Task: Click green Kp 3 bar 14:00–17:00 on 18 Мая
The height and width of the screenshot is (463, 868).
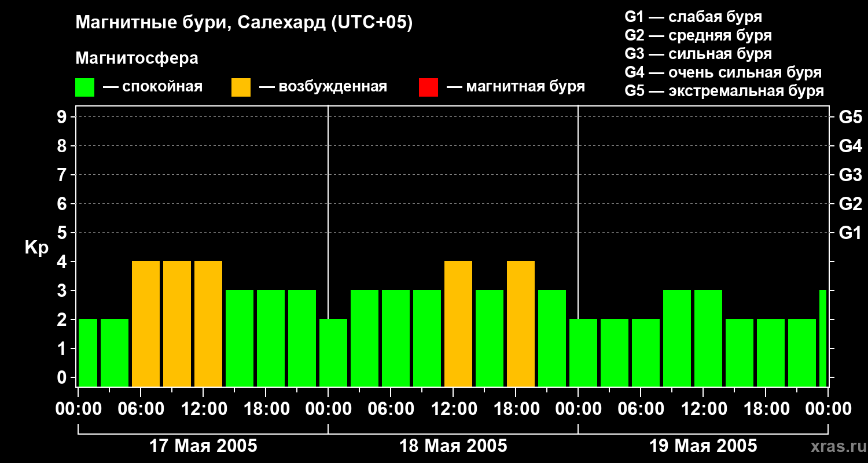Action: coord(490,338)
